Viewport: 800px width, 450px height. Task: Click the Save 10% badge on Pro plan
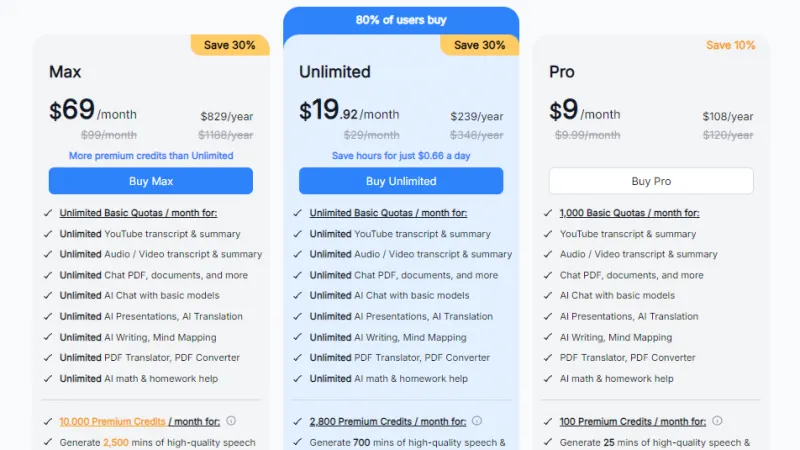click(x=731, y=45)
